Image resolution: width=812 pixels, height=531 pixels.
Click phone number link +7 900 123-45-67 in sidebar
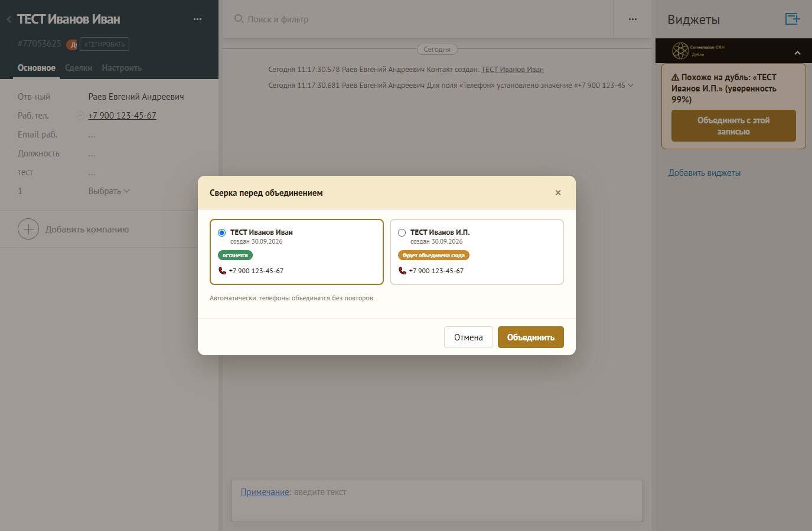(x=122, y=116)
